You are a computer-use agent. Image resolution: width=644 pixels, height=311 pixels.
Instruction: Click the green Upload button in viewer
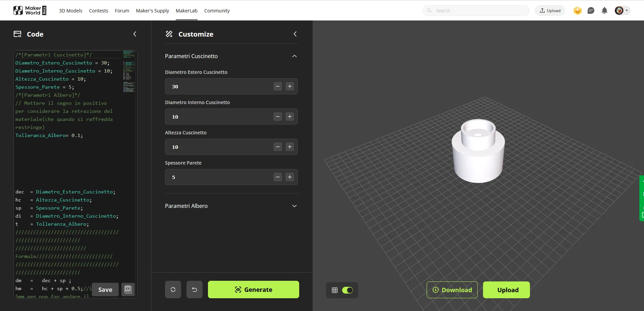506,290
